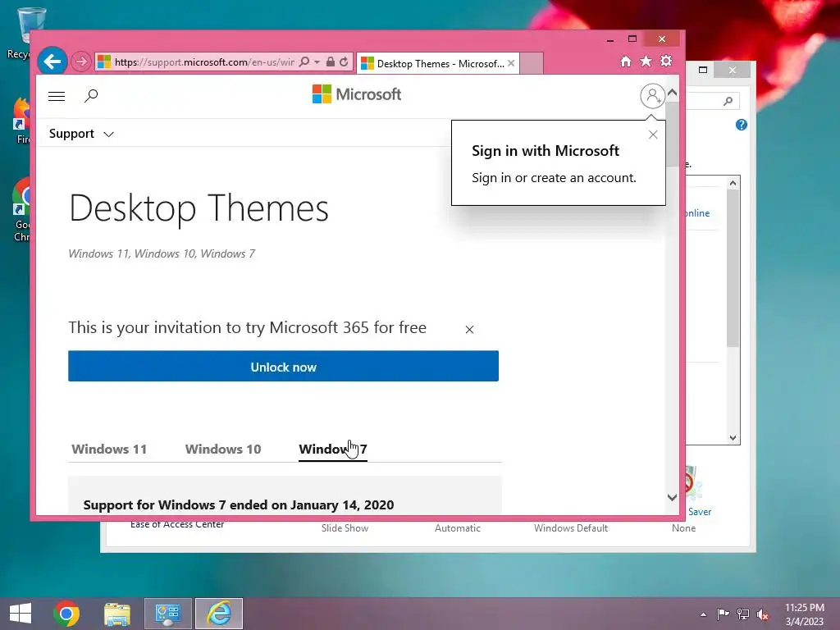Screen dimensions: 840x630
Task: Click the security lock icon in the address bar
Action: click(x=331, y=62)
